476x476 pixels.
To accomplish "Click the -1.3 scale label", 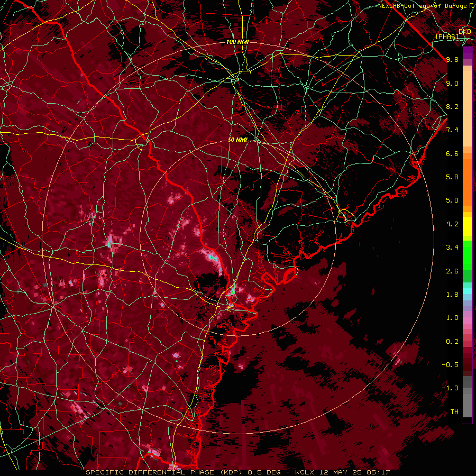I will tap(450, 388).
